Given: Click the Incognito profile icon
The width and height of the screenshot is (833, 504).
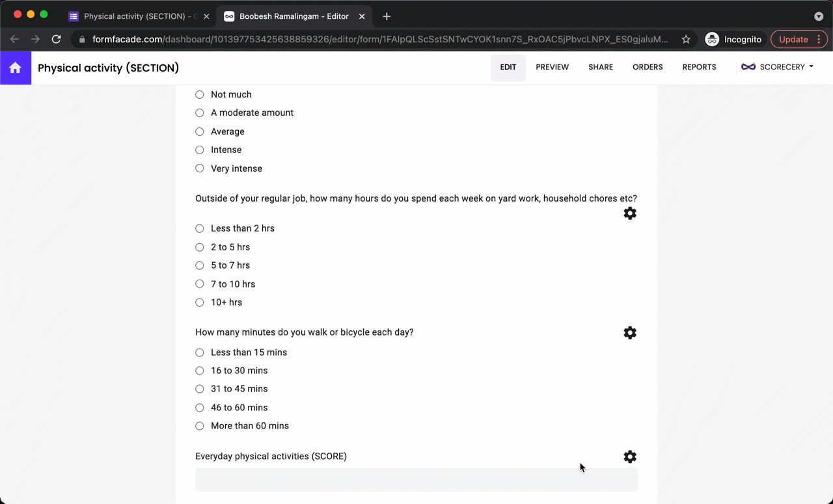Looking at the screenshot, I should [711, 39].
